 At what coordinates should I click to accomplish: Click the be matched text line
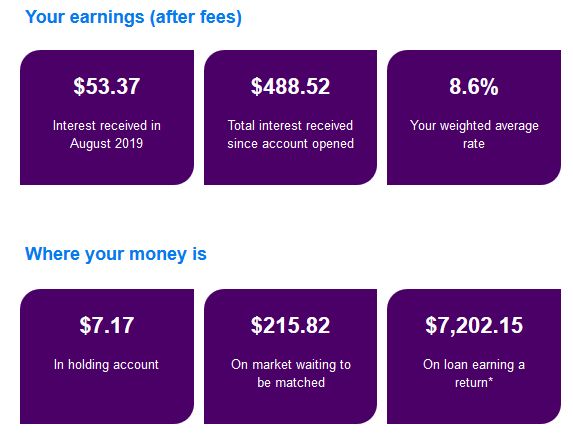click(x=291, y=382)
